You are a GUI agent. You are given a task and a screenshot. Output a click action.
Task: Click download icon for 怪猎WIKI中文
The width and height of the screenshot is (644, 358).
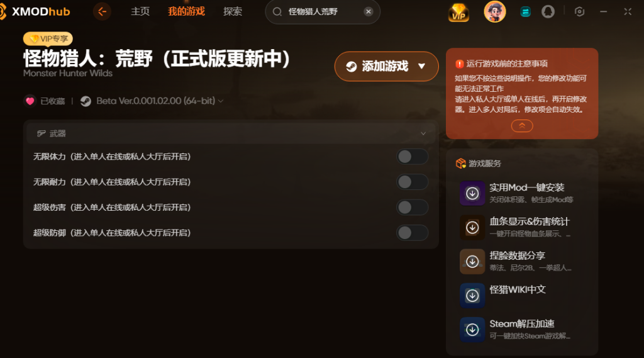point(472,296)
